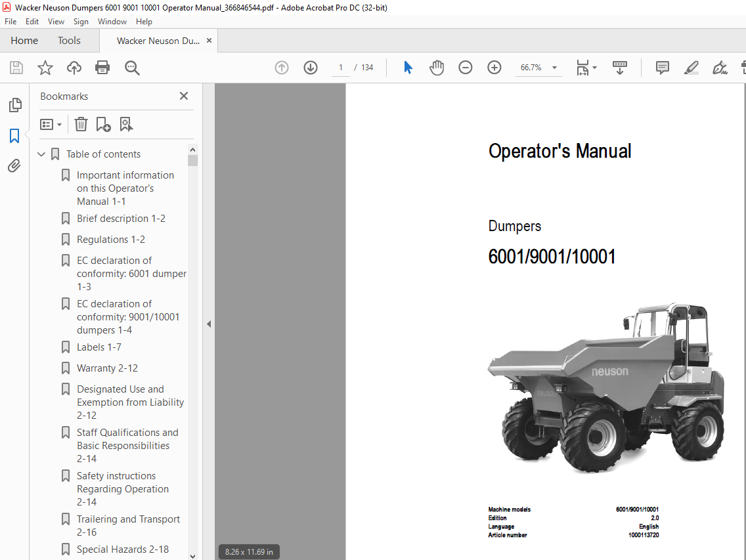Open bookmark EC declaration 9001/10001 dumpers
Screen dimensions: 746x560
click(x=128, y=317)
